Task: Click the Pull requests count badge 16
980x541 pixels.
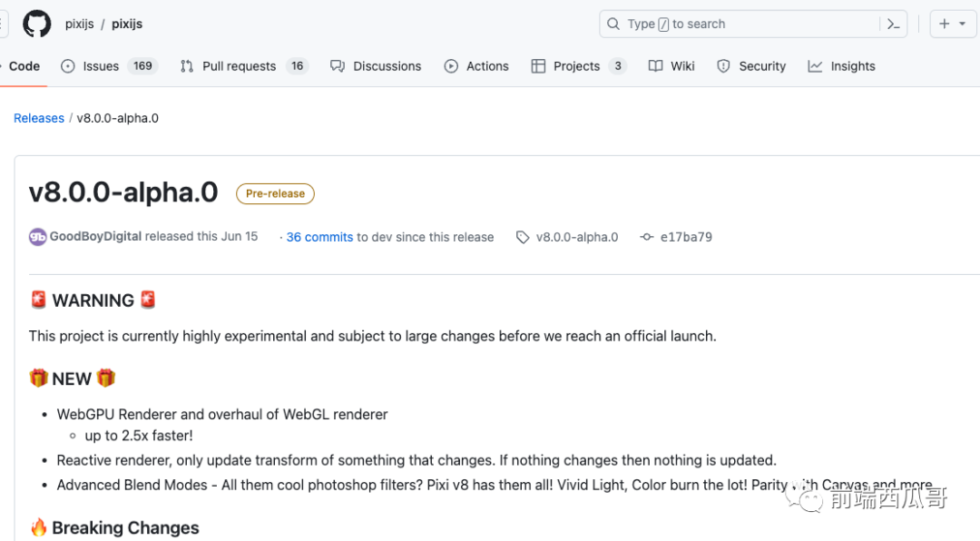Action: click(297, 66)
